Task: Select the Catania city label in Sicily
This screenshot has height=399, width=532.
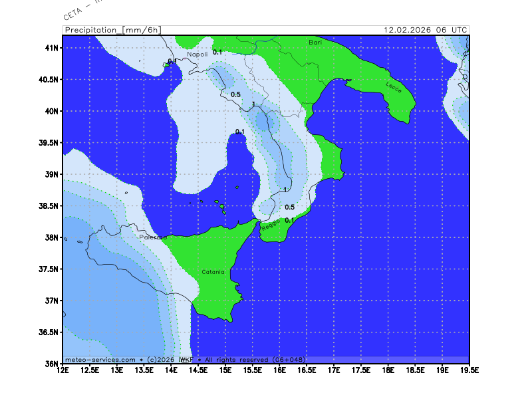Action: 213,272
